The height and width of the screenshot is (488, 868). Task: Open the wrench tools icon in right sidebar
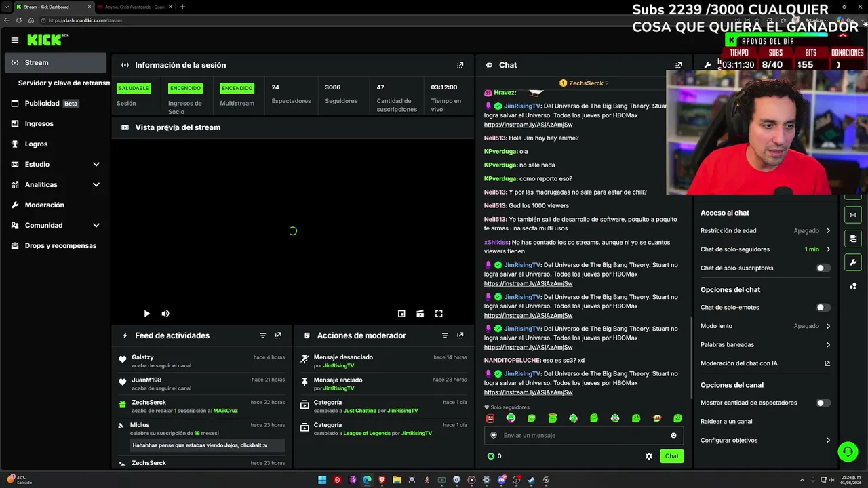(853, 262)
